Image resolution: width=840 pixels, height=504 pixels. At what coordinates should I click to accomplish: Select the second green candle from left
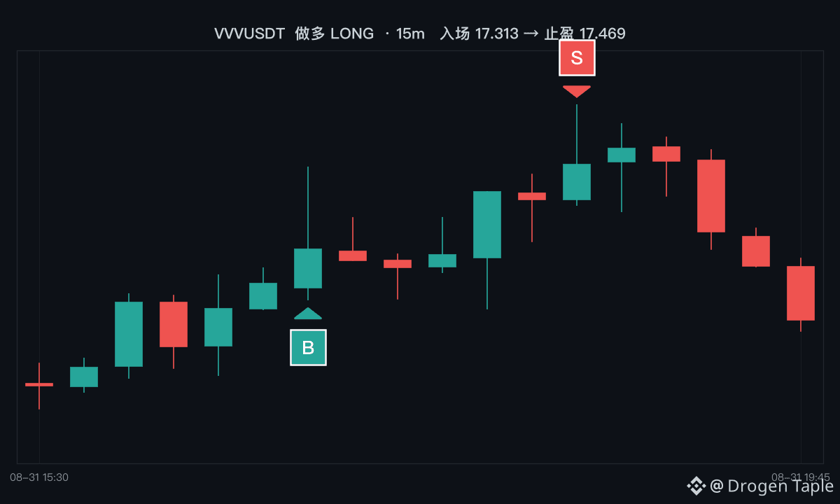click(129, 334)
